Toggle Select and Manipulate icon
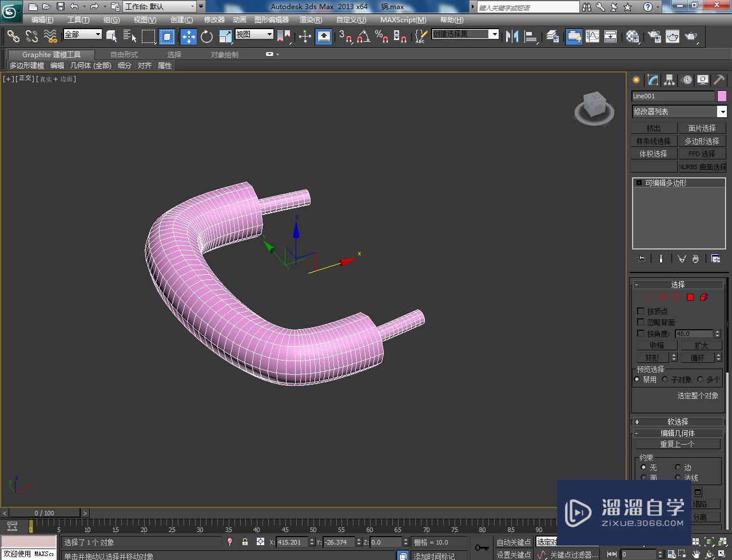732x560 pixels. pyautogui.click(x=305, y=37)
